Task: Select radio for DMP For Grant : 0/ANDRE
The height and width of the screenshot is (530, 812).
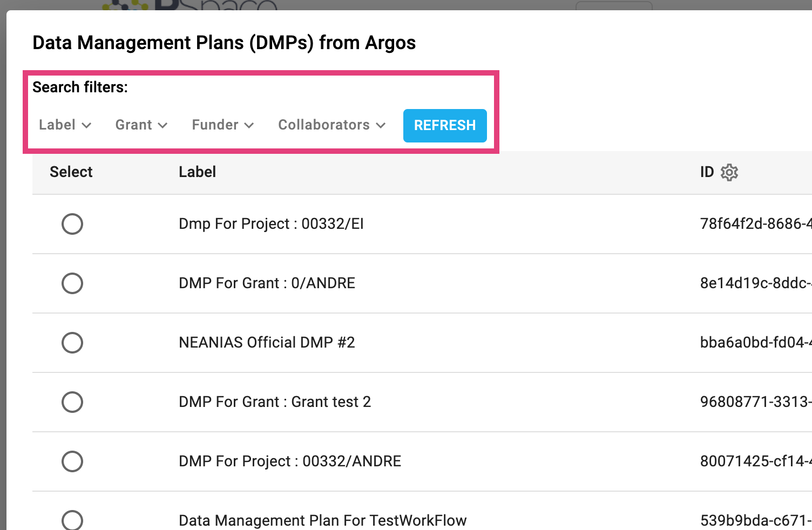Action: [x=72, y=283]
